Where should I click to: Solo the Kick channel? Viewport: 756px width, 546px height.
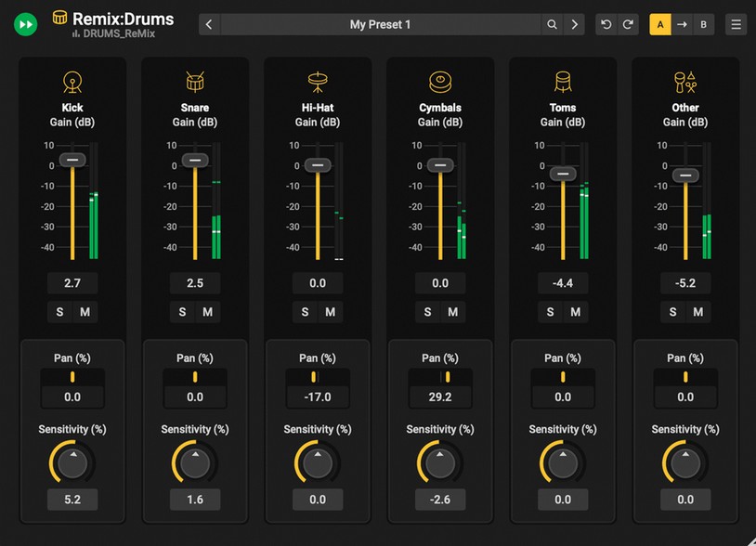pyautogui.click(x=59, y=312)
